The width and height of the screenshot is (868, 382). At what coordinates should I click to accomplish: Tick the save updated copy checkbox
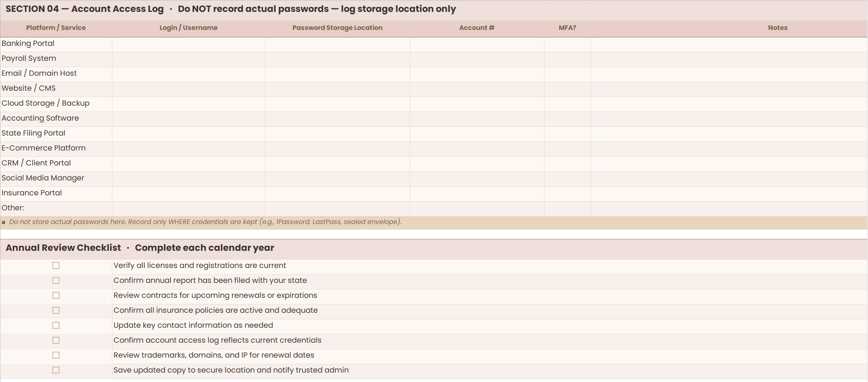coord(56,370)
